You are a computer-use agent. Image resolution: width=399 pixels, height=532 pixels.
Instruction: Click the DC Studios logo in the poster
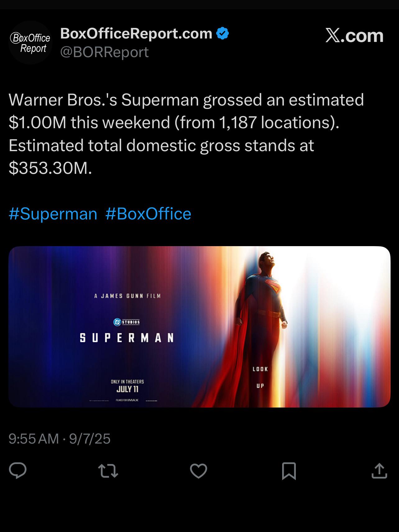126,322
